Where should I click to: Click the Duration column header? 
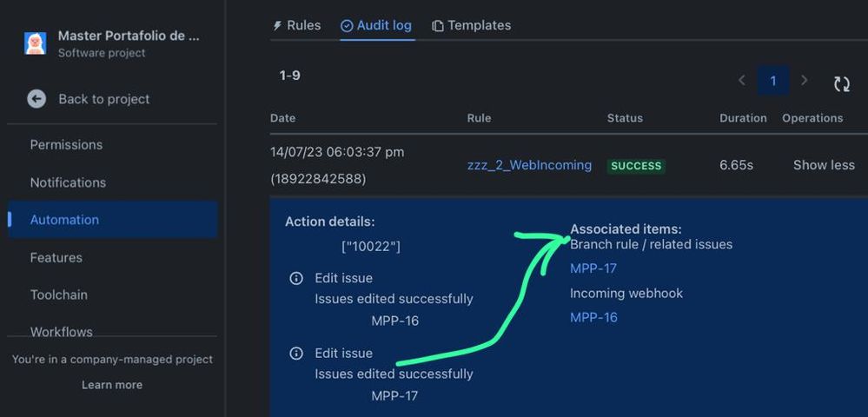[744, 118]
